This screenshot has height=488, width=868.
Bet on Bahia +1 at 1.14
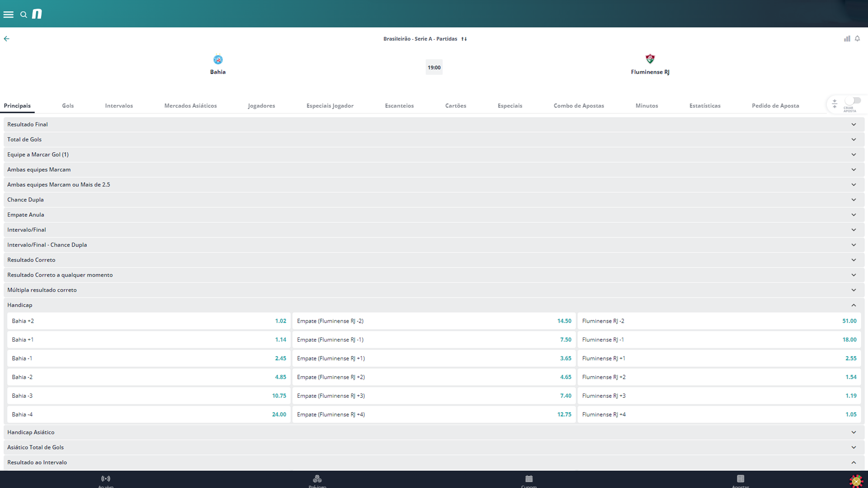149,340
